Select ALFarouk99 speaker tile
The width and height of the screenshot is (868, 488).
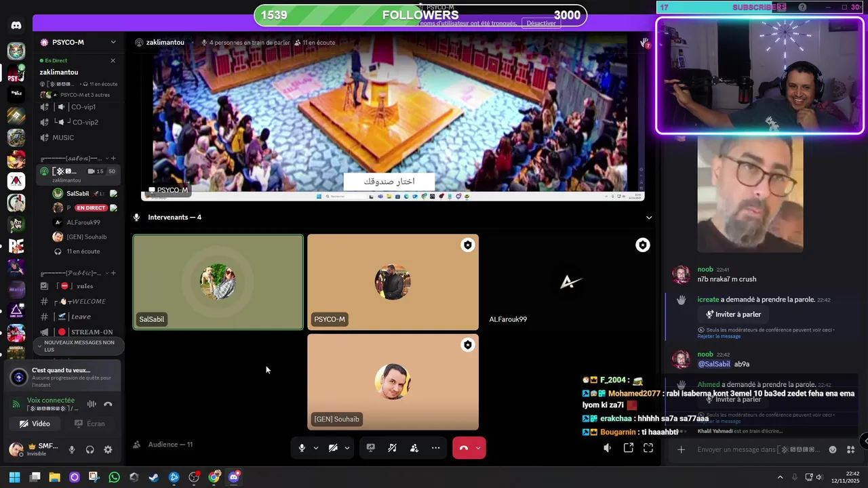click(x=568, y=282)
